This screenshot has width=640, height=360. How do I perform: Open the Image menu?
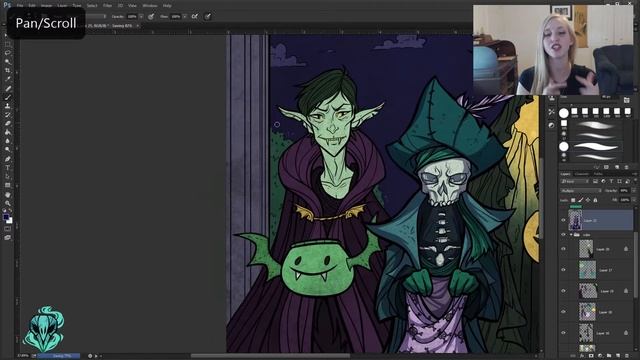point(47,6)
